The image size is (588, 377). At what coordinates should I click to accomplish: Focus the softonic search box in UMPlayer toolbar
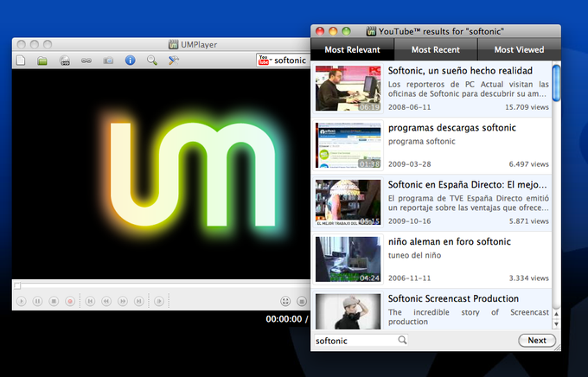point(290,61)
